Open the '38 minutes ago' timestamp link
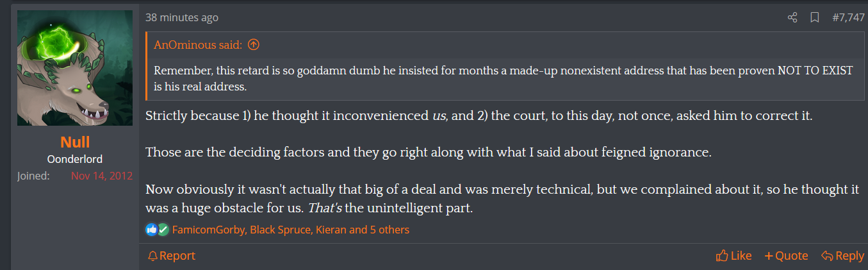Image resolution: width=868 pixels, height=270 pixels. point(182,18)
